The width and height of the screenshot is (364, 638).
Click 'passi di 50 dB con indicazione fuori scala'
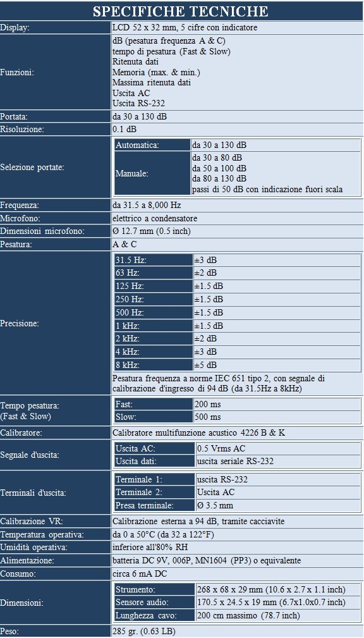coord(267,189)
